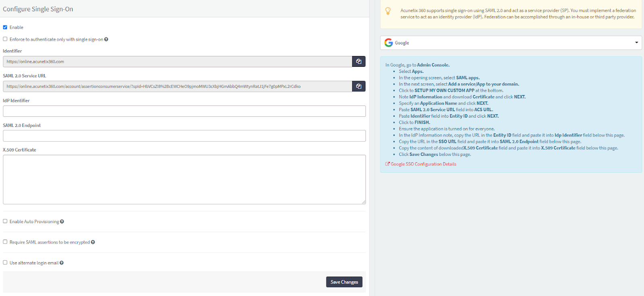The image size is (644, 296).
Task: Click inside the X.509 Certificate text area
Action: [x=184, y=180]
